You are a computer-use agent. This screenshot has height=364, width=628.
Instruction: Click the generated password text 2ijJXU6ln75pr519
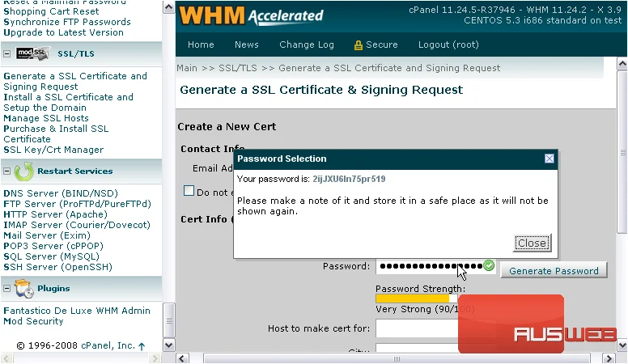[349, 179]
